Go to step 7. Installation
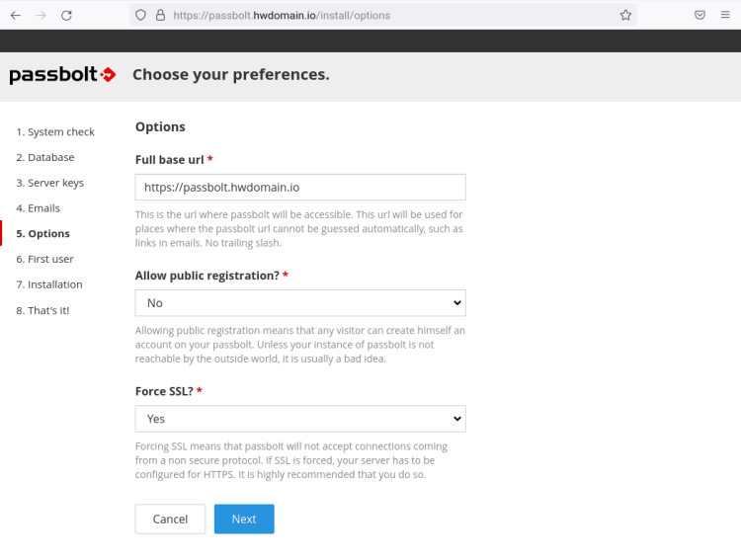Image resolution: width=741 pixels, height=560 pixels. coord(49,285)
